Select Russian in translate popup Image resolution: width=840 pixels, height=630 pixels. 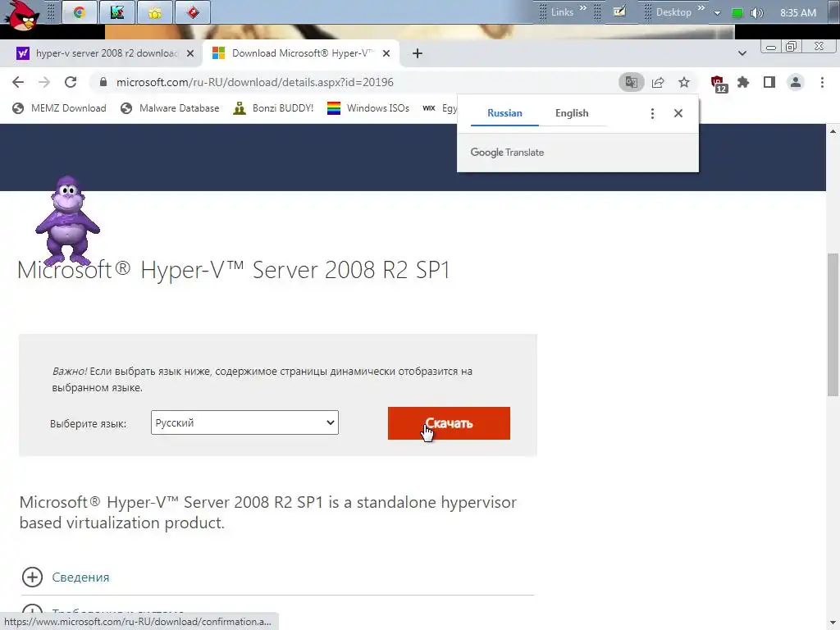tap(504, 113)
